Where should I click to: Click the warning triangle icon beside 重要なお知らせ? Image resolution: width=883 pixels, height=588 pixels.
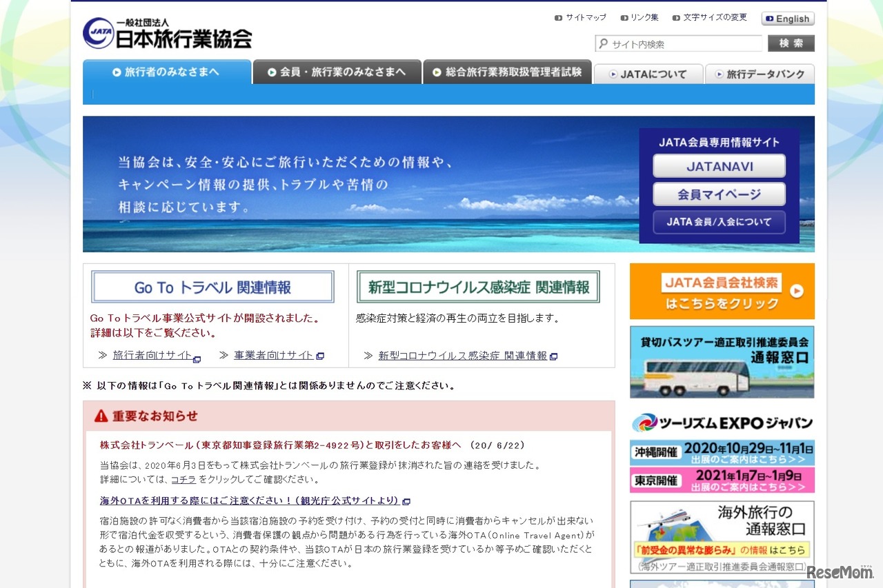102,415
